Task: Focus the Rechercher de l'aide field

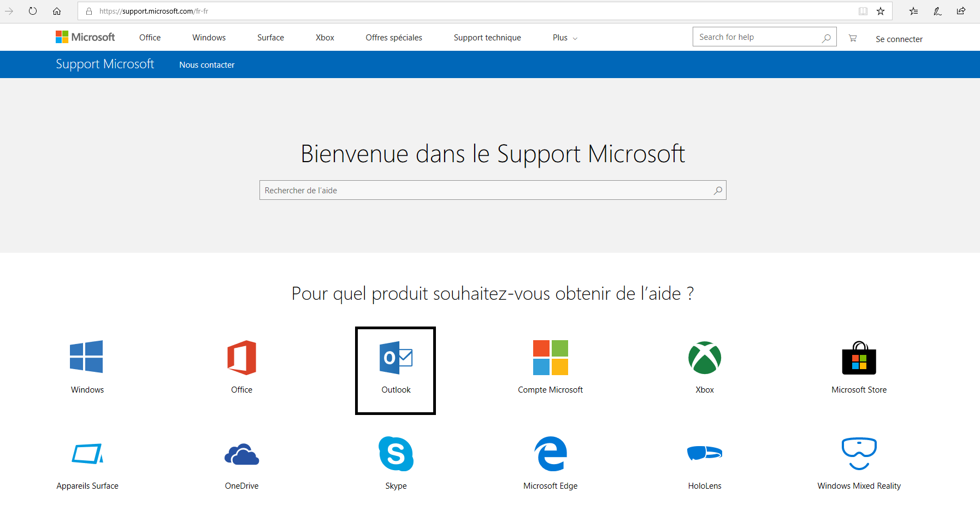Action: pyautogui.click(x=486, y=191)
